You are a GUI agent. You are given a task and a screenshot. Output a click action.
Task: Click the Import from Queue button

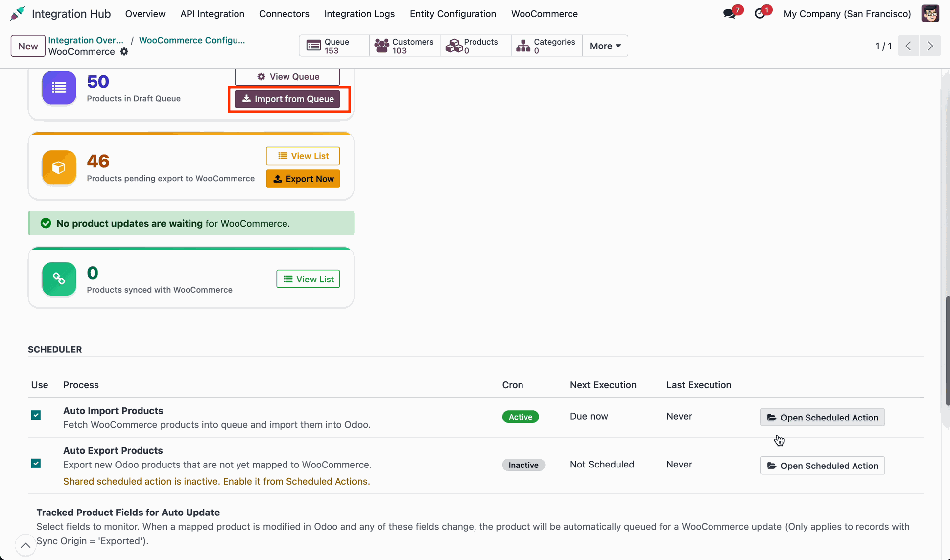point(287,99)
